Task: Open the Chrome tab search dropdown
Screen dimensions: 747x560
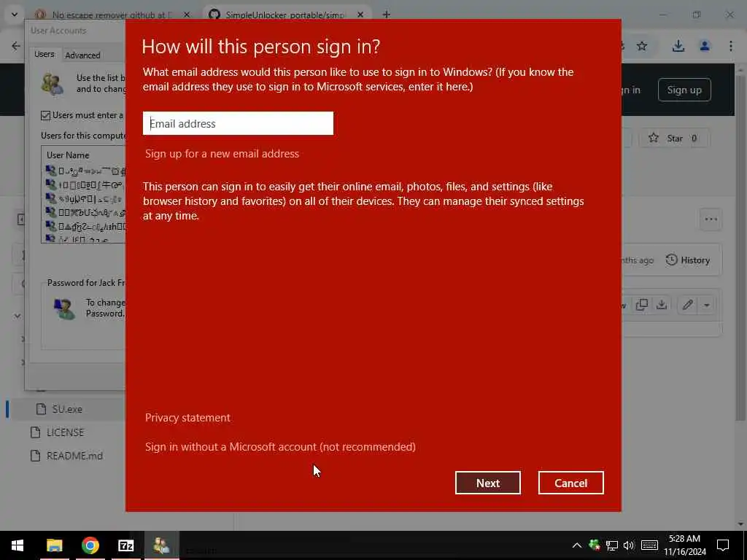Action: 15,15
